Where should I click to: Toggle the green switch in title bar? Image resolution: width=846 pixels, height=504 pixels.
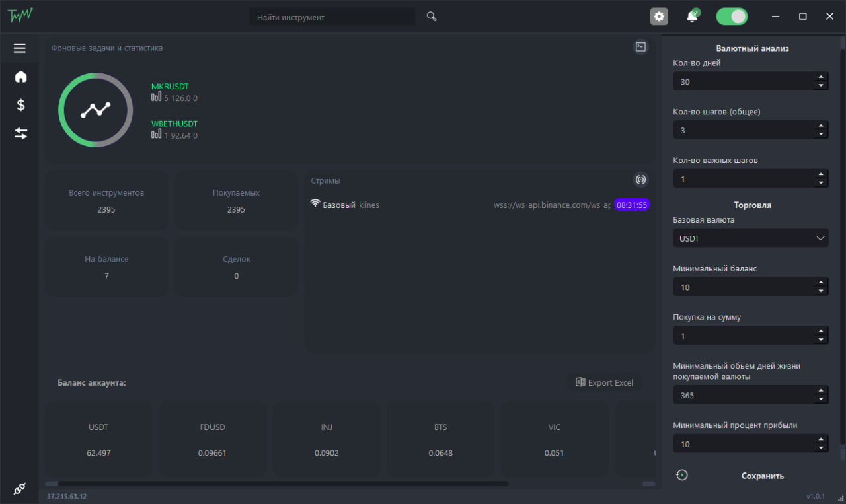tap(732, 17)
